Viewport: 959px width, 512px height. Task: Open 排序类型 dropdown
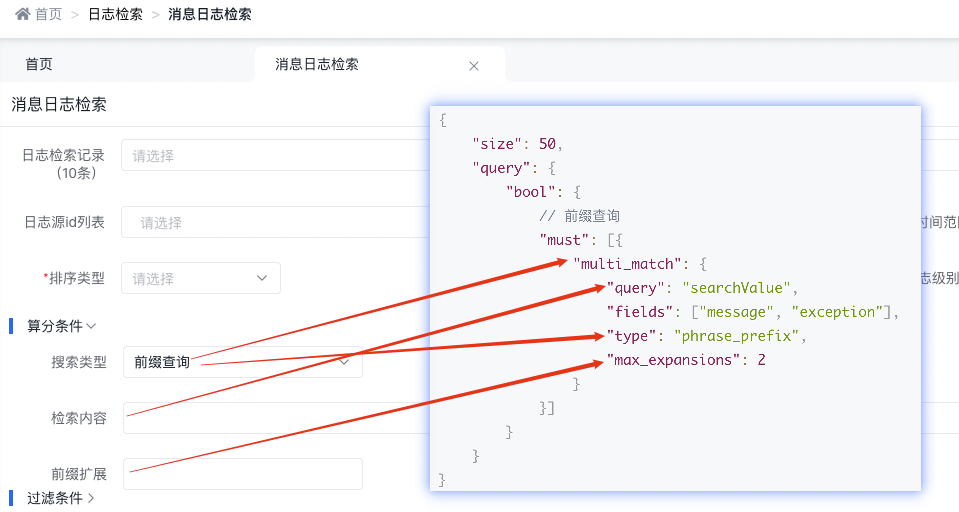tap(201, 278)
